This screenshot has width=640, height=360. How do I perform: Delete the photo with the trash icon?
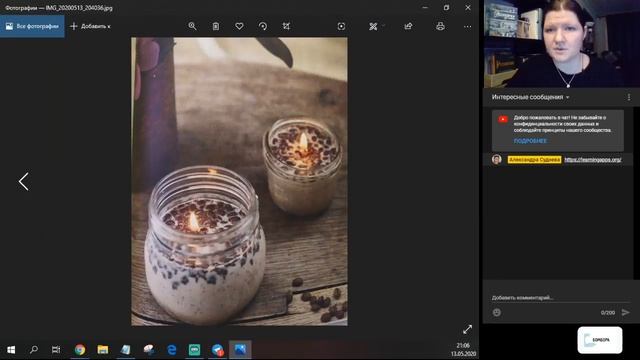(x=216, y=27)
